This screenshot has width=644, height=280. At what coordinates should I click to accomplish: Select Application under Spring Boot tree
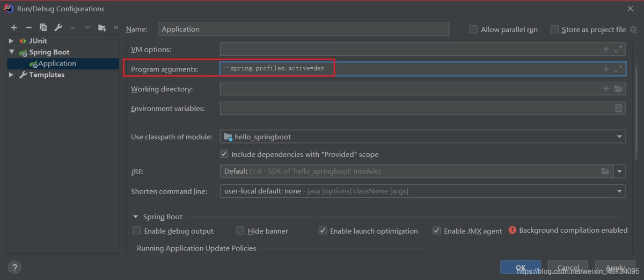(57, 63)
